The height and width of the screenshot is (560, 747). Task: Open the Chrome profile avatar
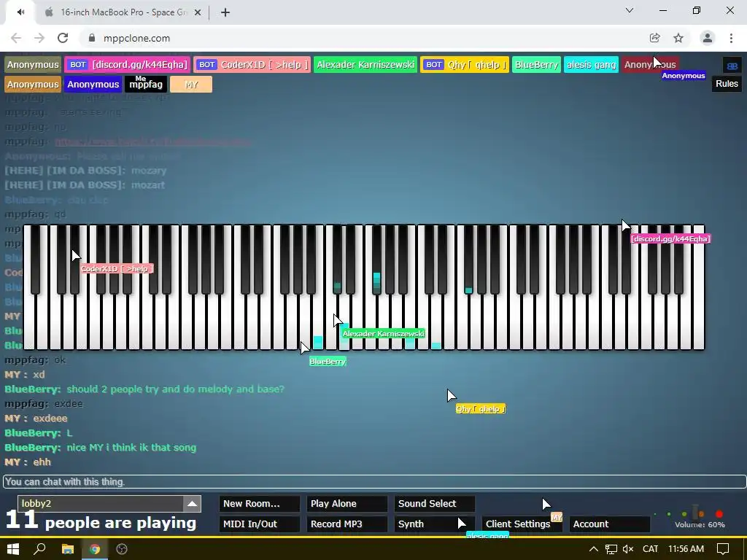(x=708, y=38)
